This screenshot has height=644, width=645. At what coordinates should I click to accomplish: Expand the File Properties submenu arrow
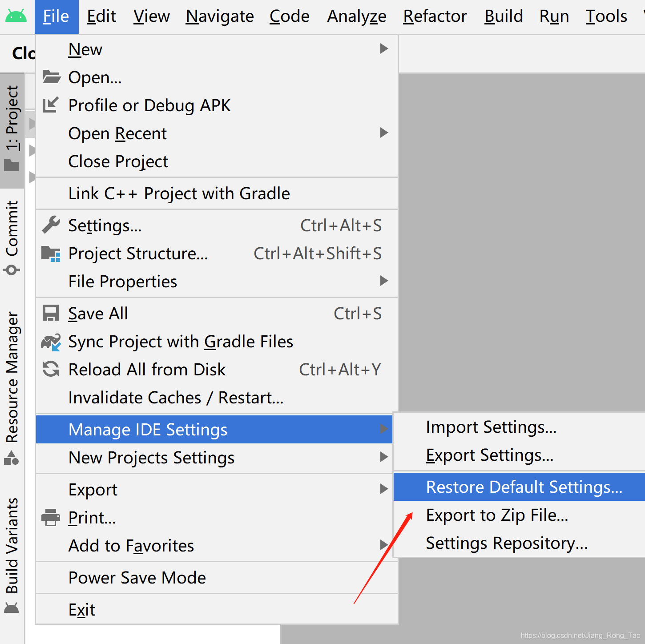point(384,281)
